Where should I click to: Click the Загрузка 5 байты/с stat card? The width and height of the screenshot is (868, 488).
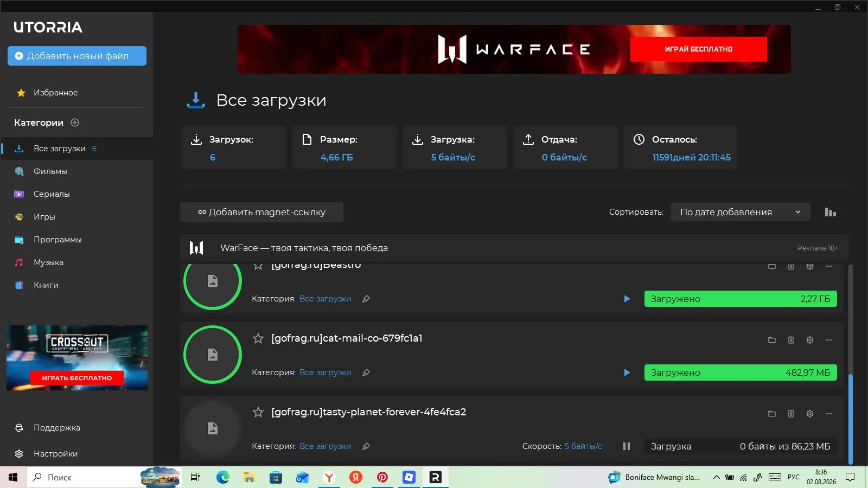pos(455,147)
